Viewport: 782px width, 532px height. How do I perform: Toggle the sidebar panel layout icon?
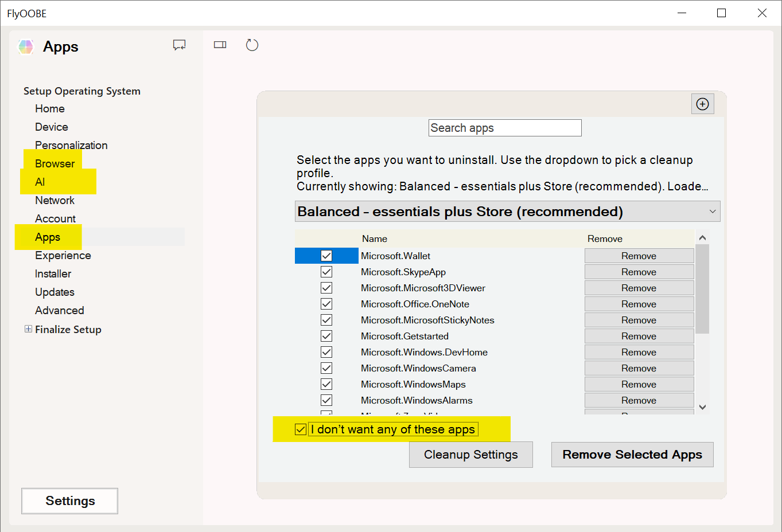pyautogui.click(x=220, y=45)
